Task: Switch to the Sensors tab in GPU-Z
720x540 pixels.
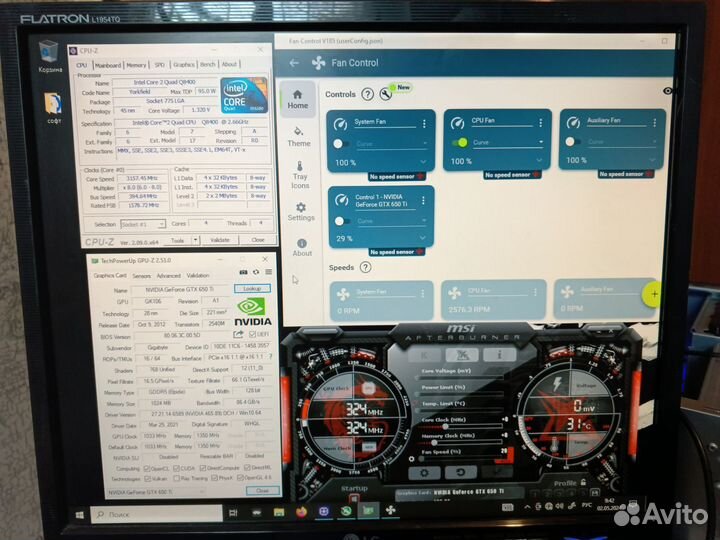Action: pyautogui.click(x=141, y=275)
